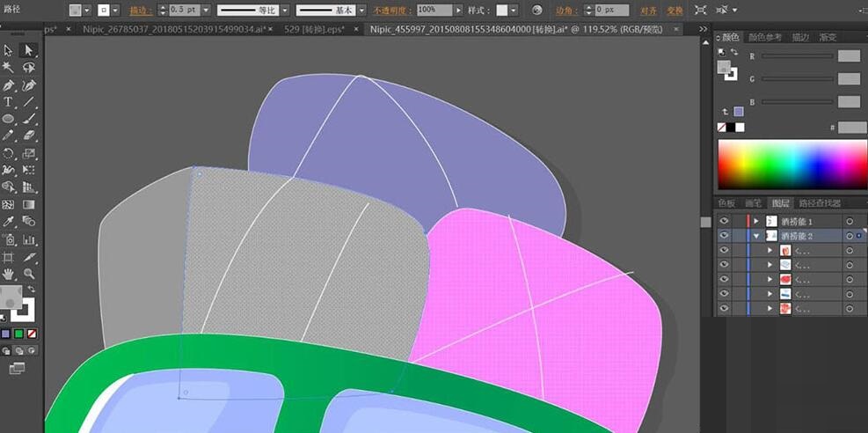
Task: Pick a color from the spectrum bar
Action: (791, 164)
